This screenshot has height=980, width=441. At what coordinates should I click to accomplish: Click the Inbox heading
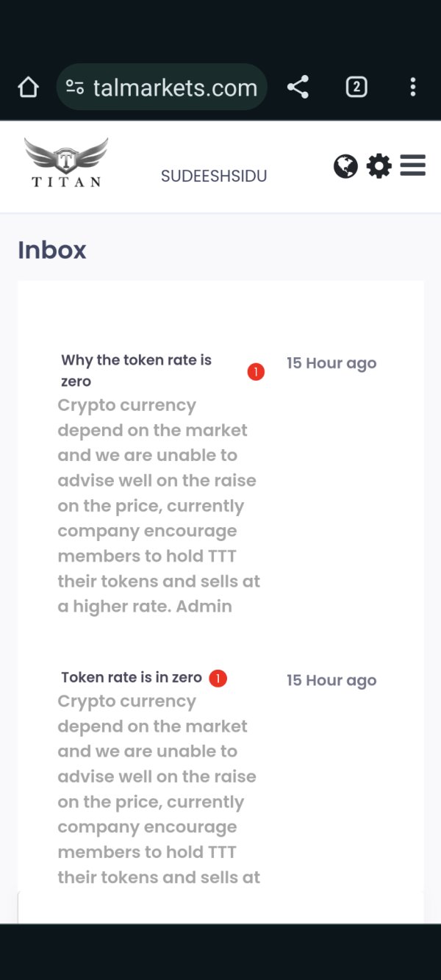[52, 250]
